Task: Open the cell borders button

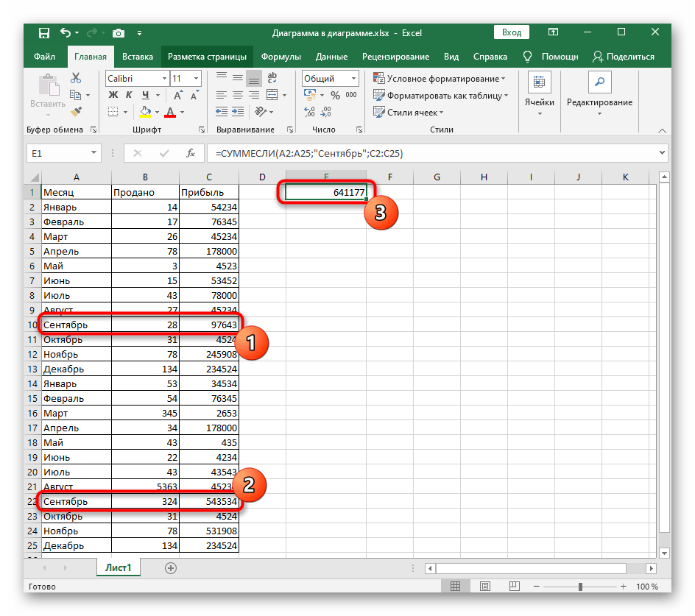Action: tap(113, 112)
